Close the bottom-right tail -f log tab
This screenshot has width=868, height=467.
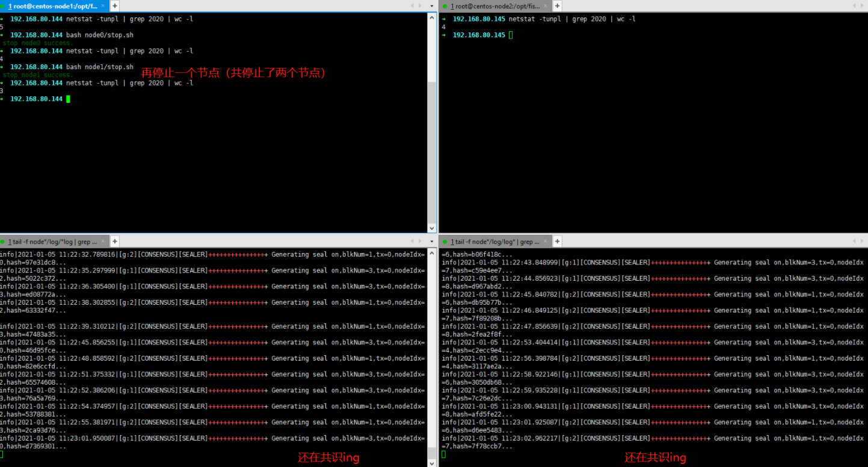point(546,242)
